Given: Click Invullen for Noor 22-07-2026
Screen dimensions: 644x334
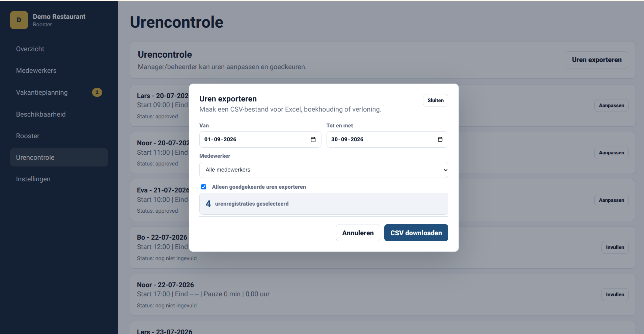Looking at the screenshot, I should click(x=615, y=295).
